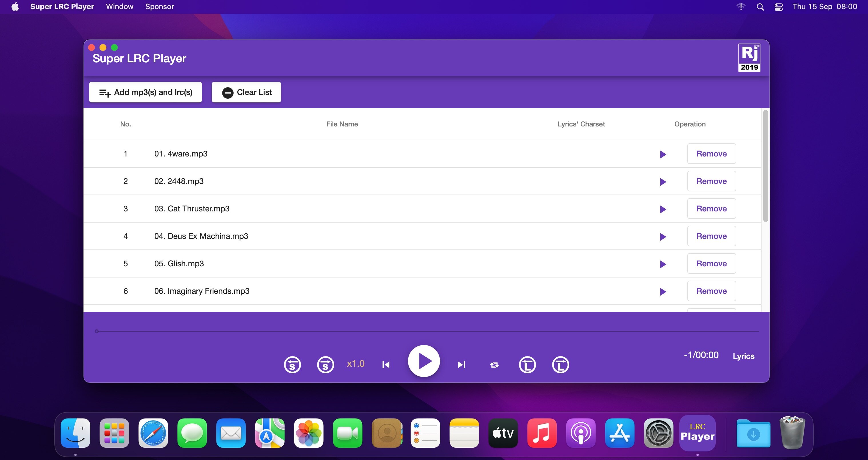The width and height of the screenshot is (868, 460).
Task: Open the Apple menu
Action: point(15,6)
